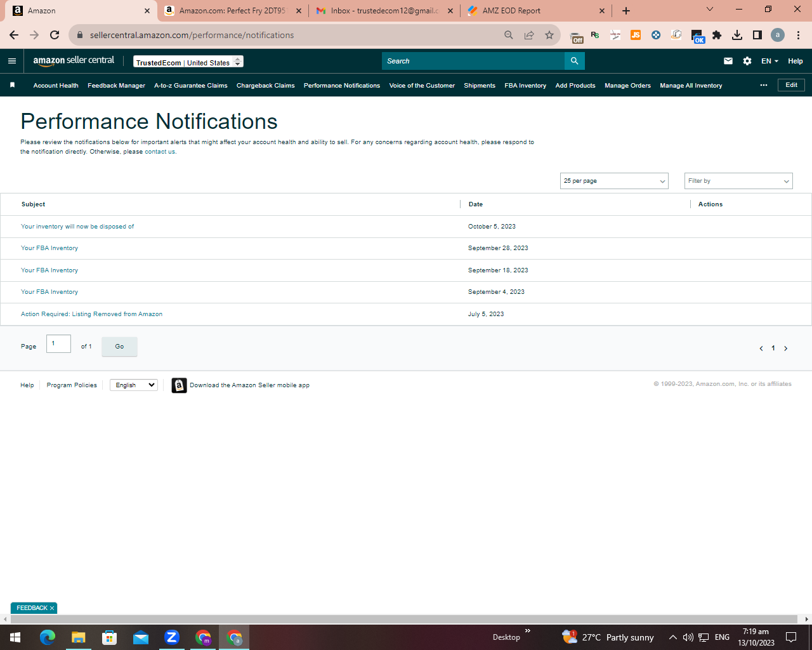Switch to Perfect Fry Amazon.com tab
812x650 pixels.
pos(232,11)
